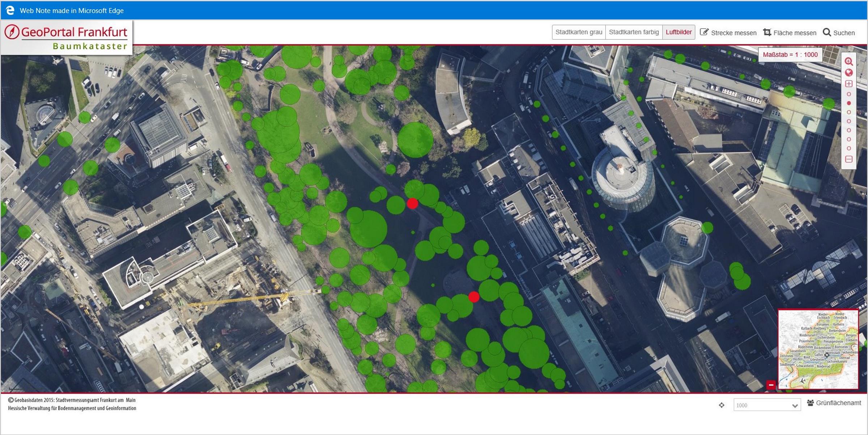
Task: Click the Fläche messen crop icon
Action: click(x=767, y=32)
